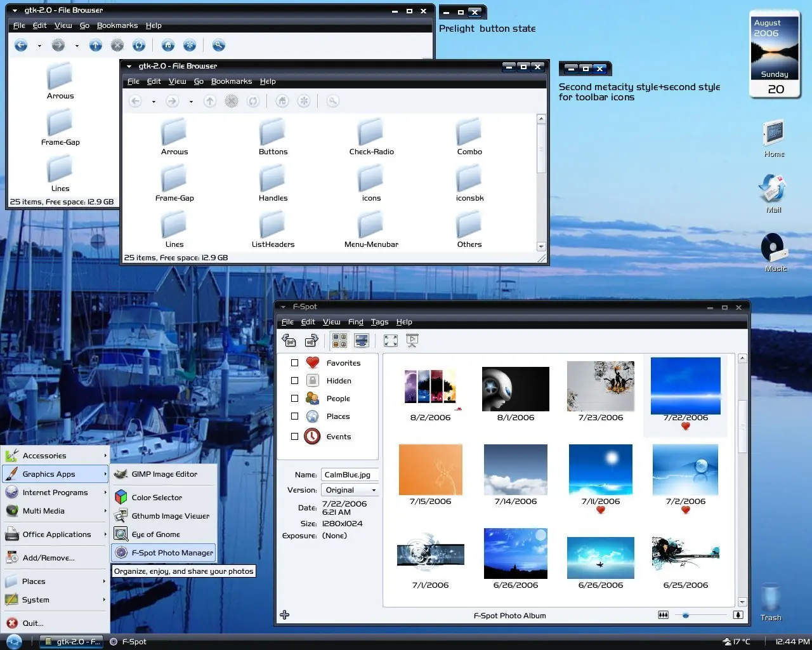The height and width of the screenshot is (650, 812).
Task: Check the Favorites tag checkbox
Action: click(x=294, y=363)
